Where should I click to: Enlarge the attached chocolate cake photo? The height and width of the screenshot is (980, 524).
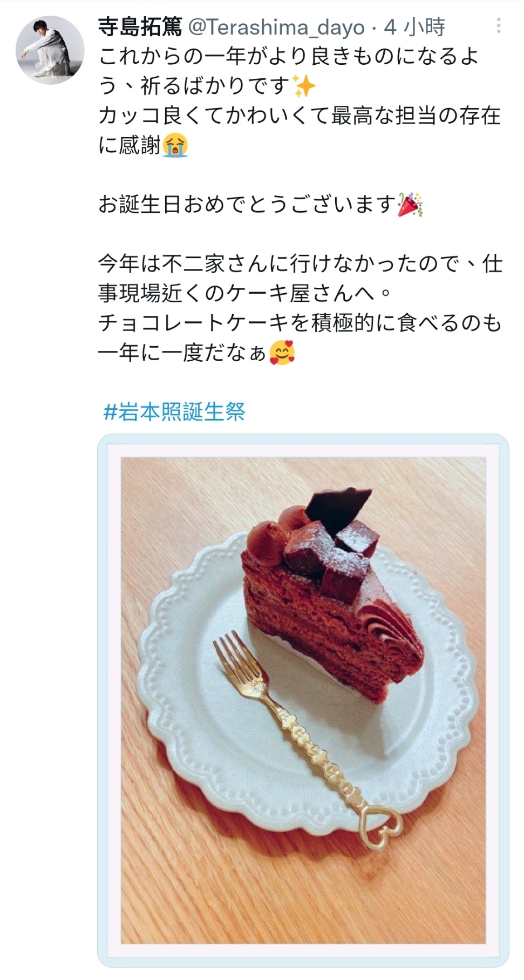(x=303, y=700)
